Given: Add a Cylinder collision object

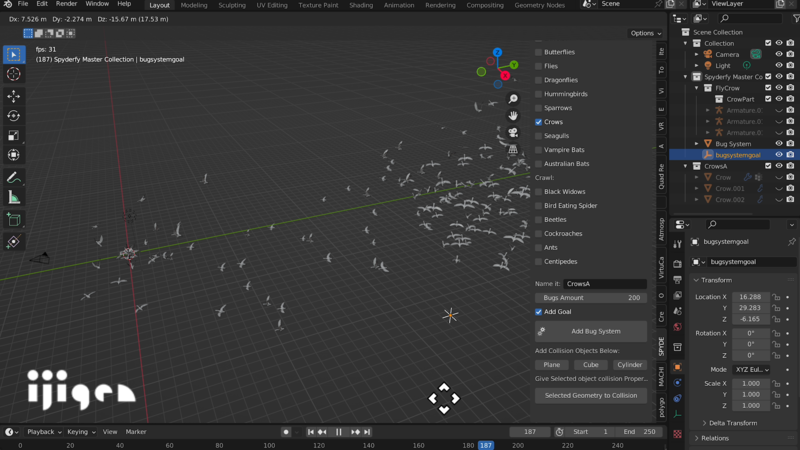Looking at the screenshot, I should click(630, 365).
